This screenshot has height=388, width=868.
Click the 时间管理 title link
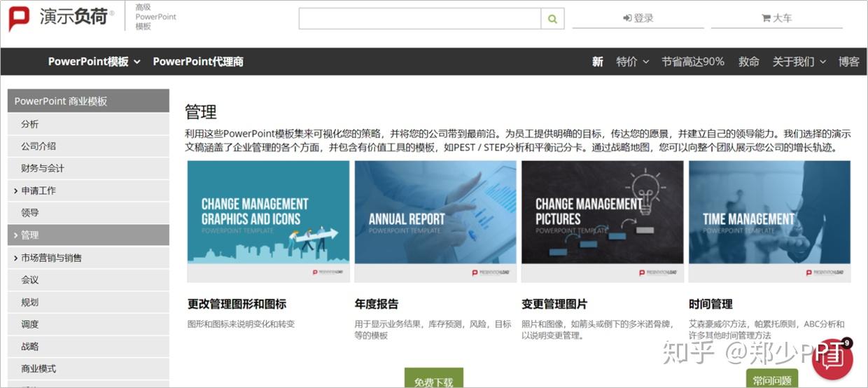(710, 304)
